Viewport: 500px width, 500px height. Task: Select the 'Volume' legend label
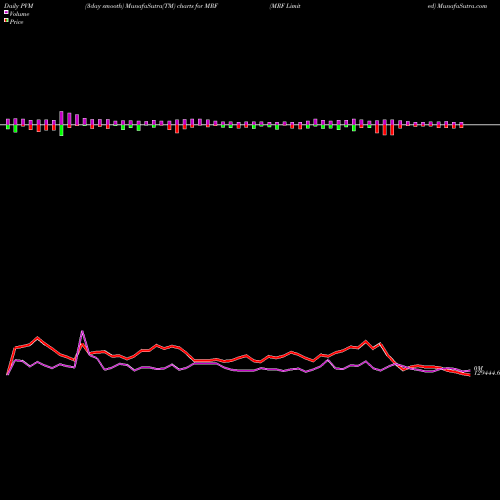click(x=19, y=14)
